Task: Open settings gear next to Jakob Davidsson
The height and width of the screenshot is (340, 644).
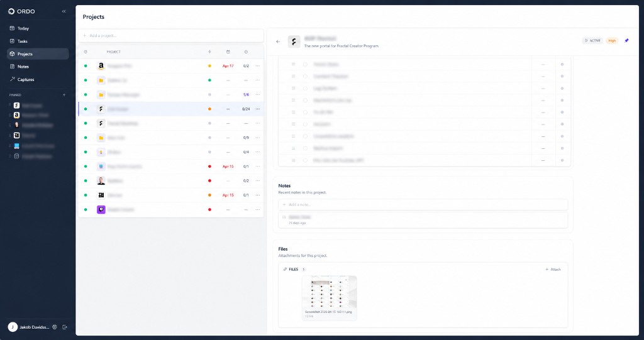Action: [55, 327]
